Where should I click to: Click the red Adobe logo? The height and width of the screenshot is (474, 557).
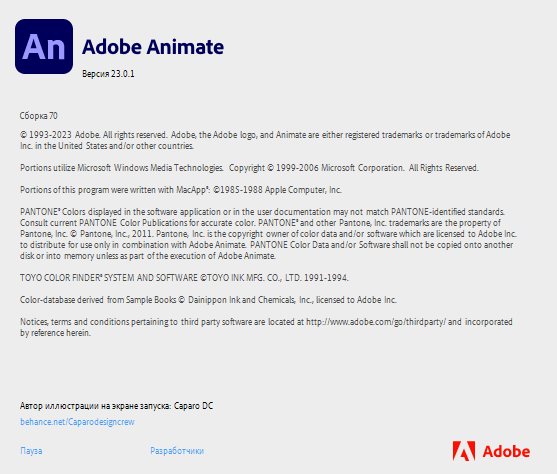click(491, 451)
